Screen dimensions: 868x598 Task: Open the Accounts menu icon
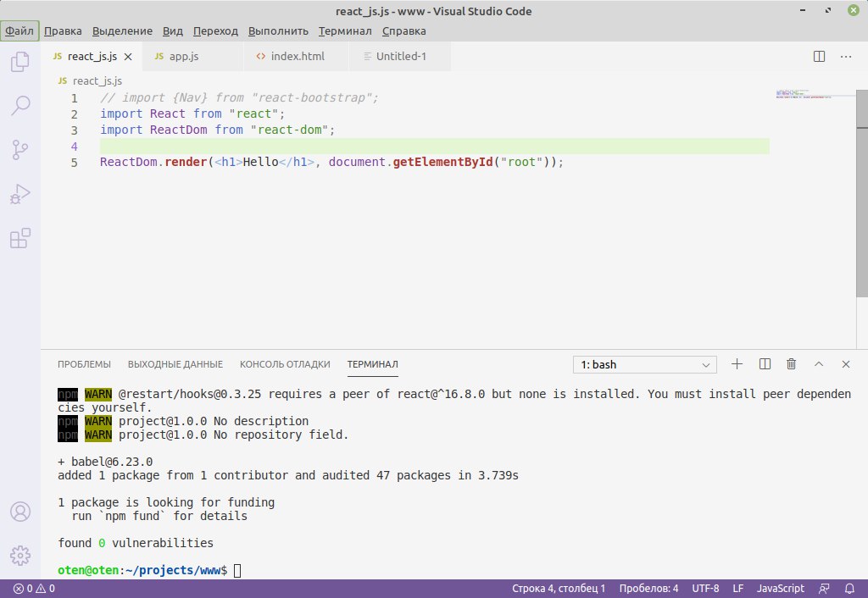point(20,512)
